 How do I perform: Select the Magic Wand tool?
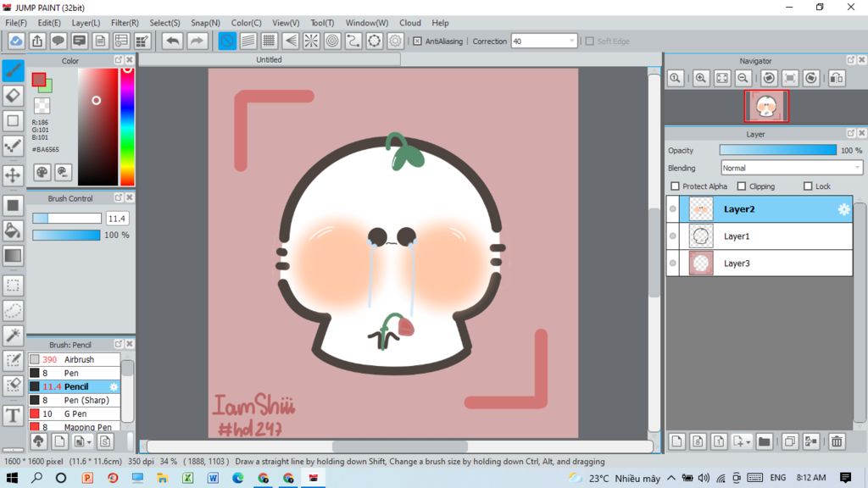pos(13,335)
